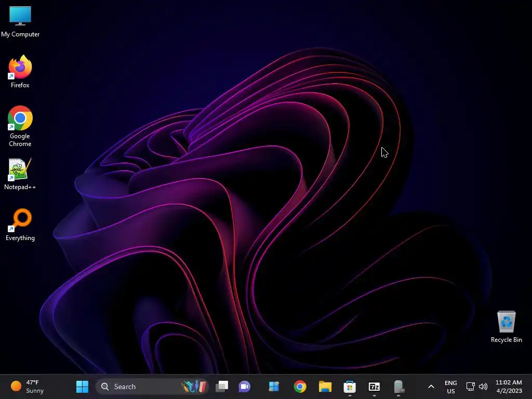Open the blue Windows tile app in taskbar
This screenshot has height=399, width=532.
click(x=274, y=387)
